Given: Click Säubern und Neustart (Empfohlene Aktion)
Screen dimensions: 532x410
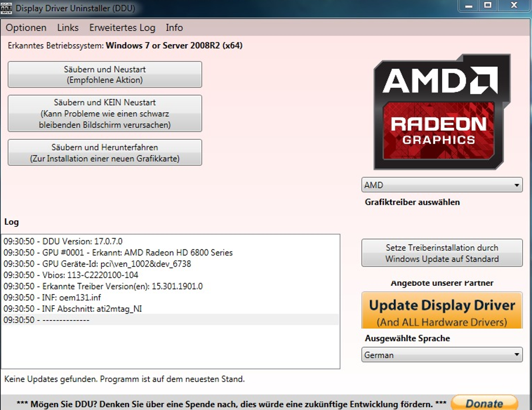Looking at the screenshot, I should coord(104,74).
